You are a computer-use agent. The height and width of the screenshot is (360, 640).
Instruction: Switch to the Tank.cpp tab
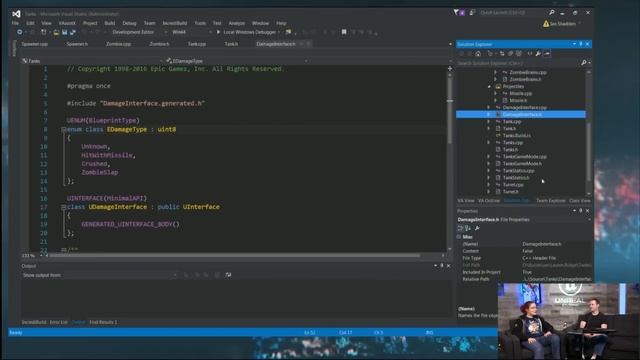coord(197,44)
